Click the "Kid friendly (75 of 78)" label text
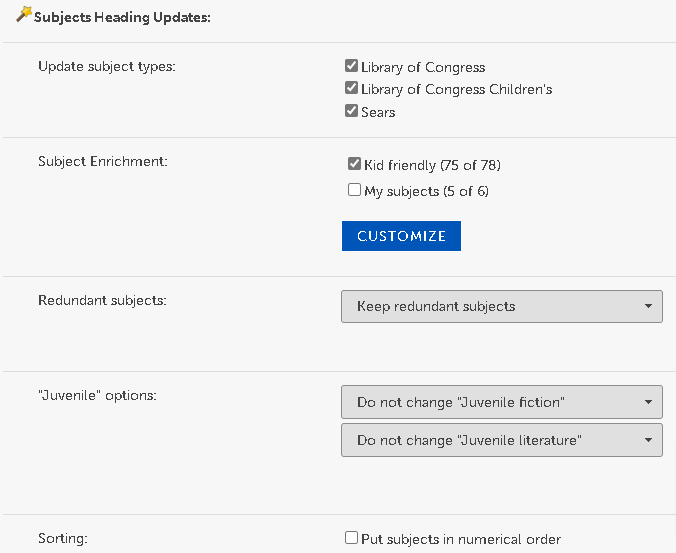 [x=432, y=165]
